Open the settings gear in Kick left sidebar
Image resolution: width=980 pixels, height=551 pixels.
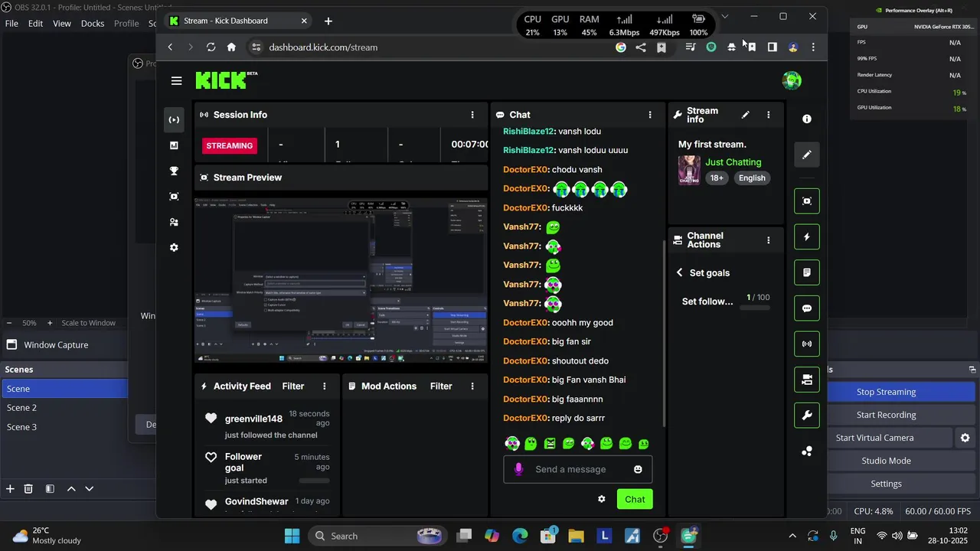click(174, 248)
